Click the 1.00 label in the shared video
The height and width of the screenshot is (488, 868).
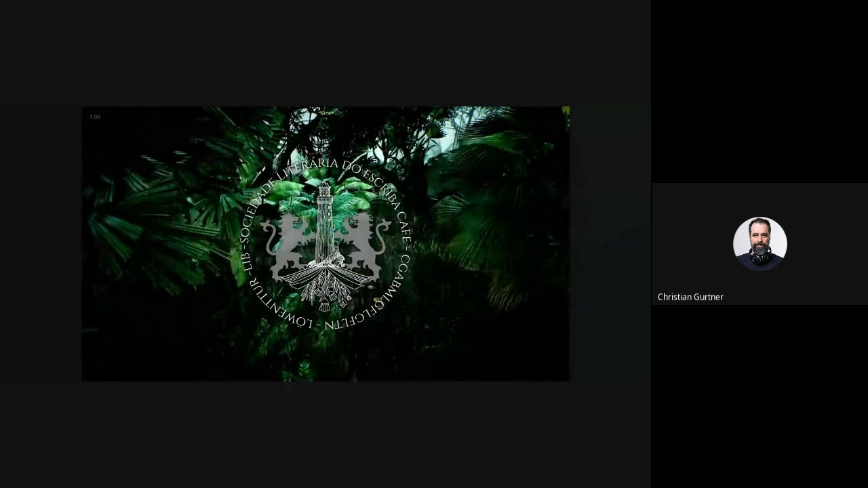pos(95,117)
